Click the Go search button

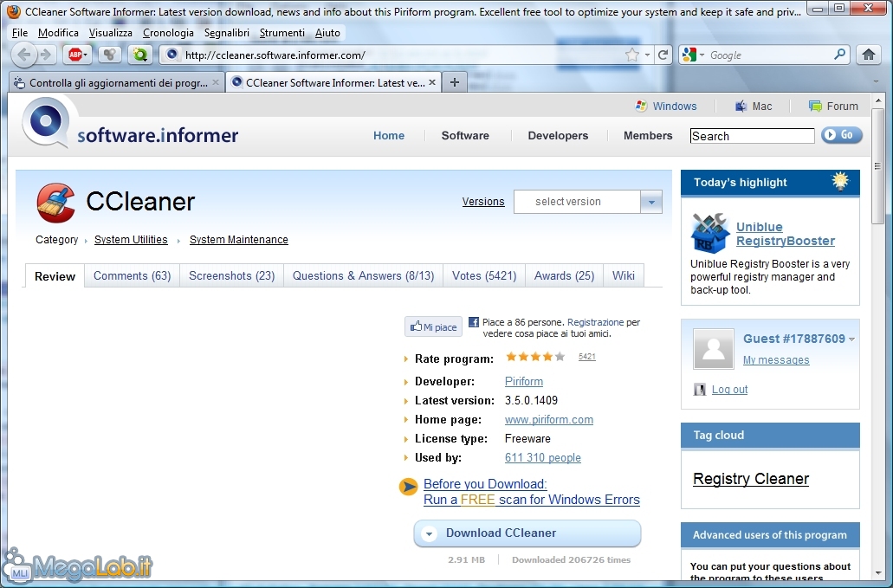(842, 135)
